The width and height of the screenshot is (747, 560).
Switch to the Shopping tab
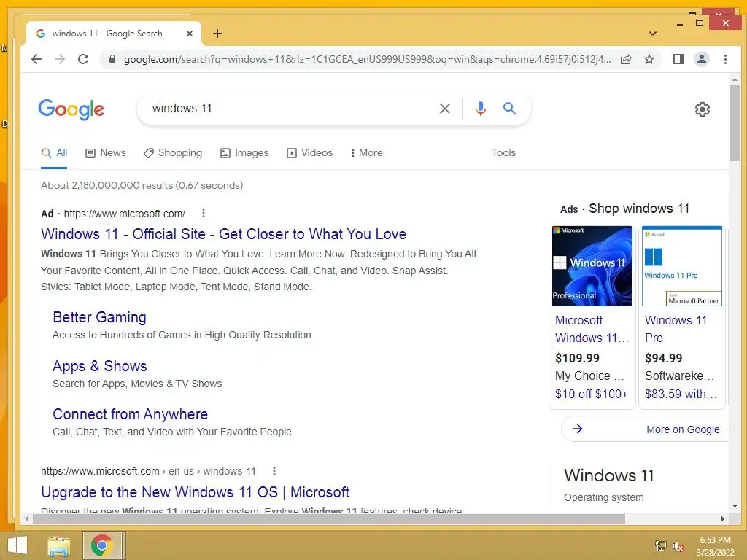[x=173, y=153]
